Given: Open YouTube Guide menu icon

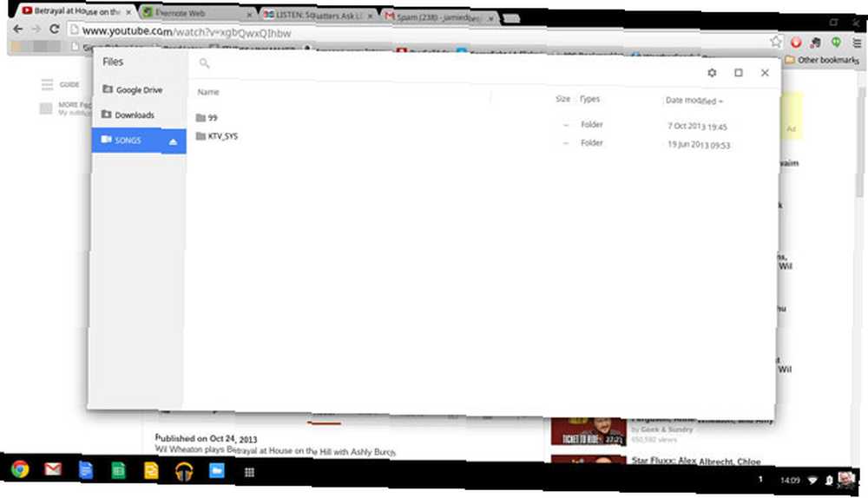Looking at the screenshot, I should point(48,85).
